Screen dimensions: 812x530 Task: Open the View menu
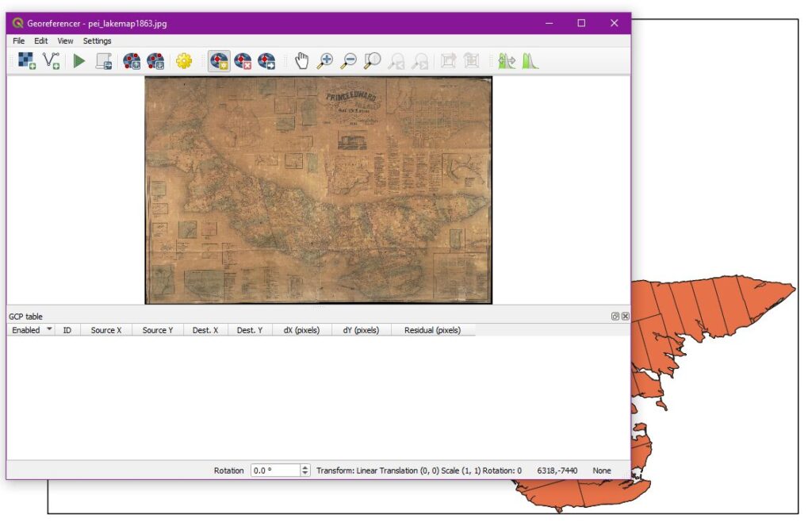tap(65, 41)
